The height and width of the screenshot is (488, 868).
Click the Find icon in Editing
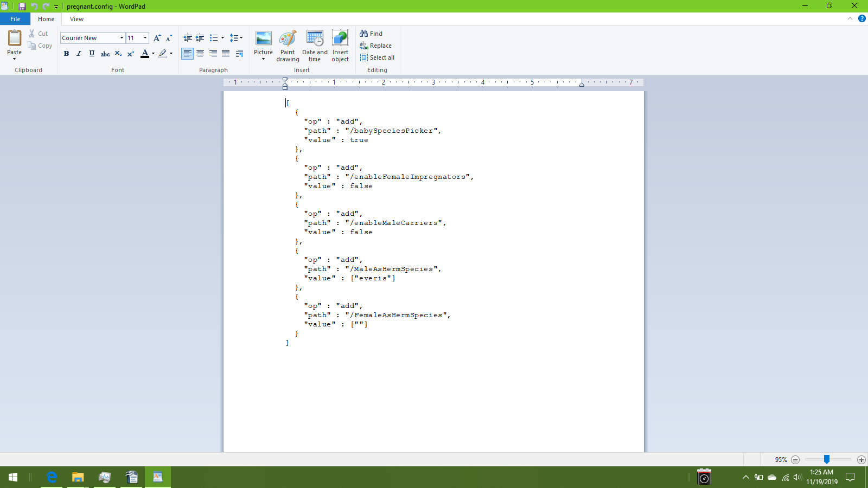[x=372, y=34]
